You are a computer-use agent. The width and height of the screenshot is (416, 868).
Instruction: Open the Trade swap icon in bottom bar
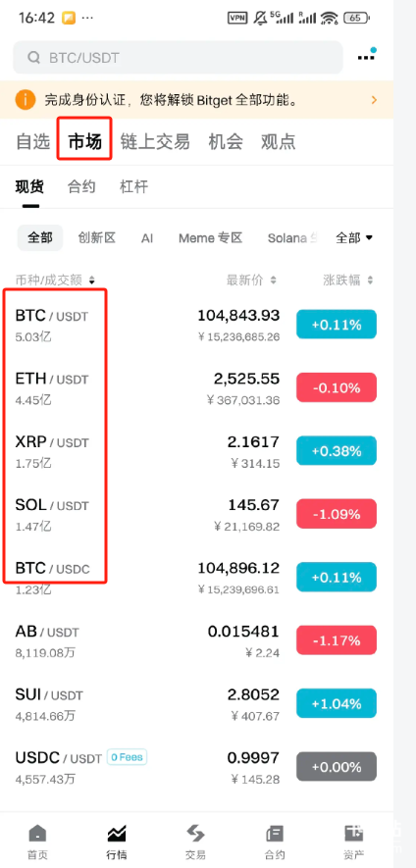[195, 833]
